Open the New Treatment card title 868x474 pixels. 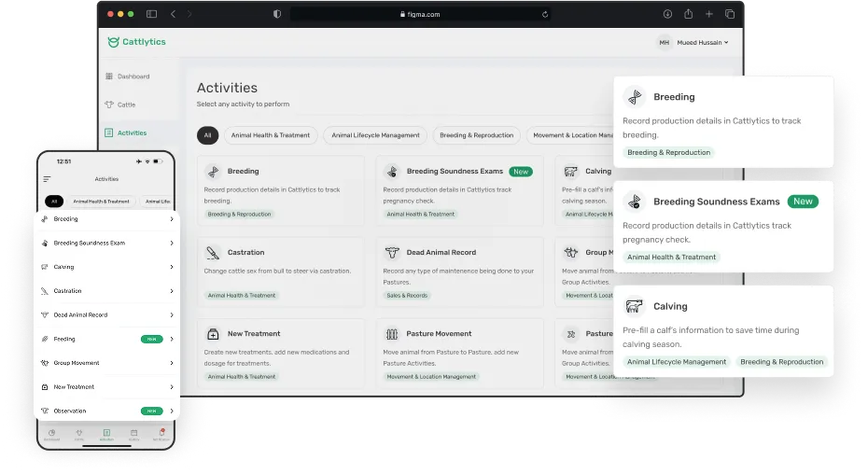tap(254, 334)
